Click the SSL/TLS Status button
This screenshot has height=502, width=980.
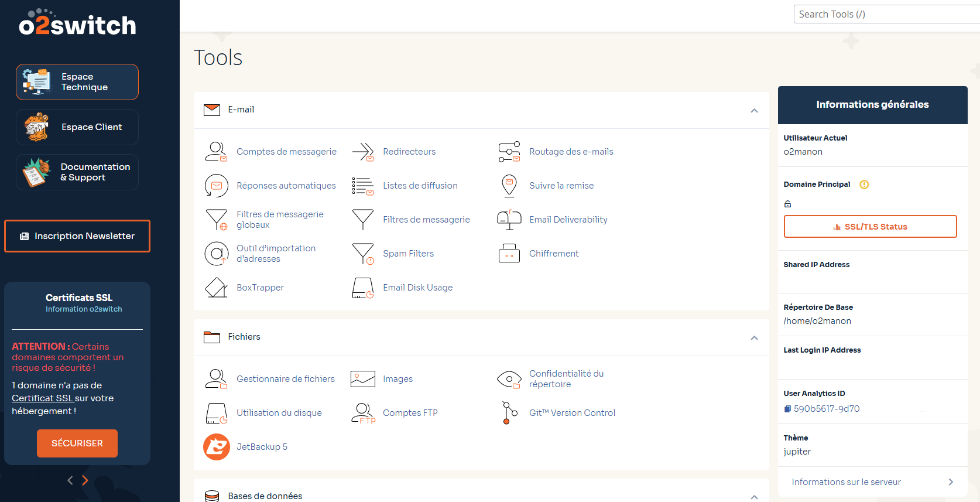point(870,227)
